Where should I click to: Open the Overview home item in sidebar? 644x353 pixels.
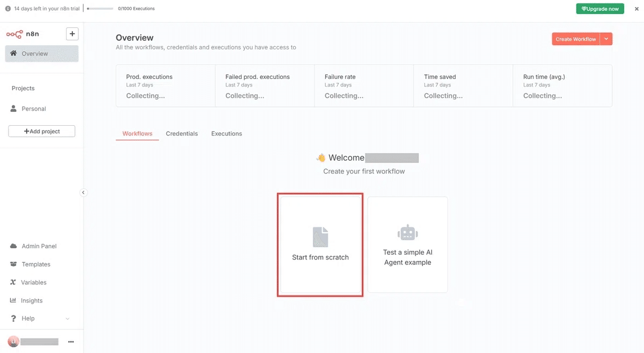point(42,54)
